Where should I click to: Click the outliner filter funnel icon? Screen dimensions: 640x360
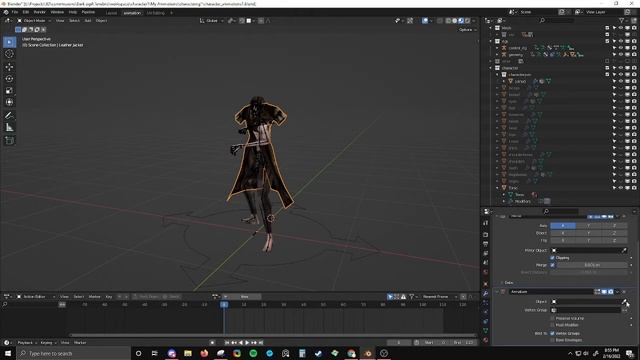click(622, 20)
